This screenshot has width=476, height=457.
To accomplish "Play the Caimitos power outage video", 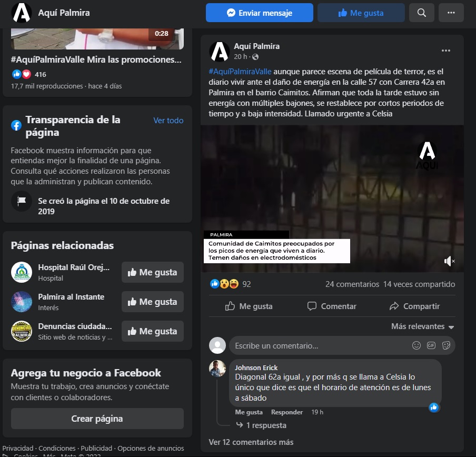I will tap(332, 198).
